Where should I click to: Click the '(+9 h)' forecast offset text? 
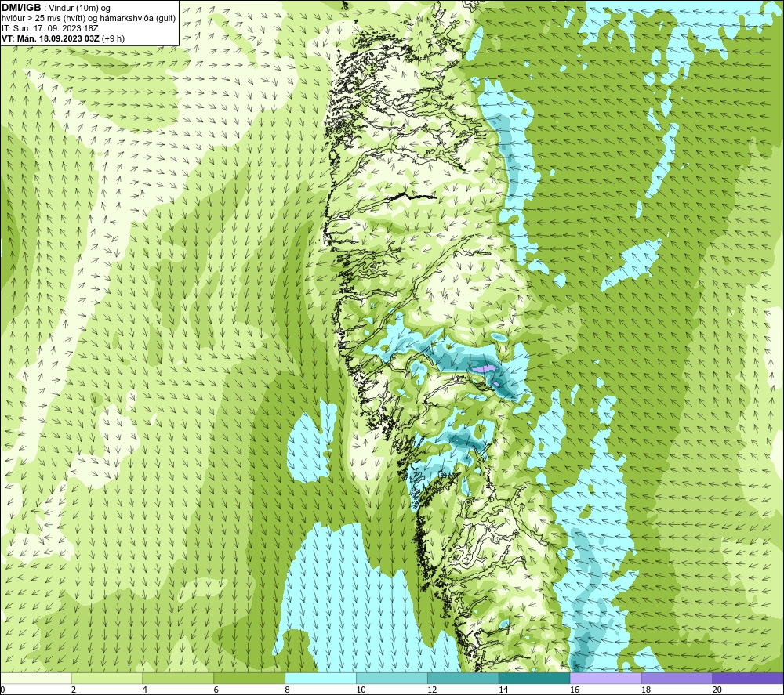tap(113, 38)
